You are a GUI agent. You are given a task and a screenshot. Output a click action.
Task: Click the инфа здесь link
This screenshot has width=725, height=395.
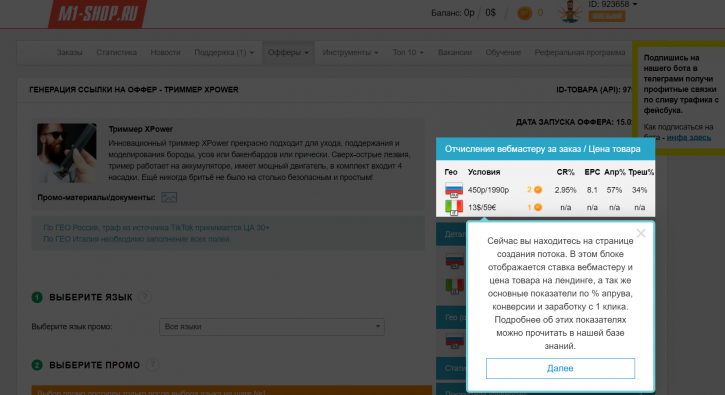point(688,137)
